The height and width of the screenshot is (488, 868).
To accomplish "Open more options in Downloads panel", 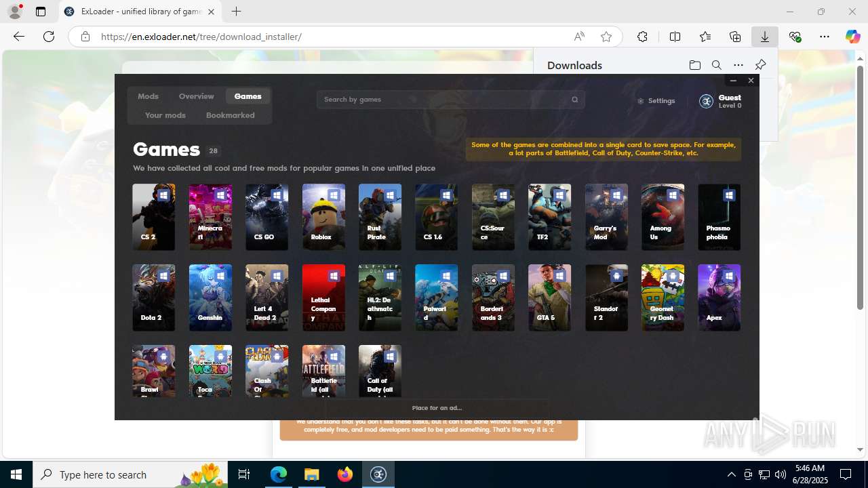I will click(x=738, y=65).
